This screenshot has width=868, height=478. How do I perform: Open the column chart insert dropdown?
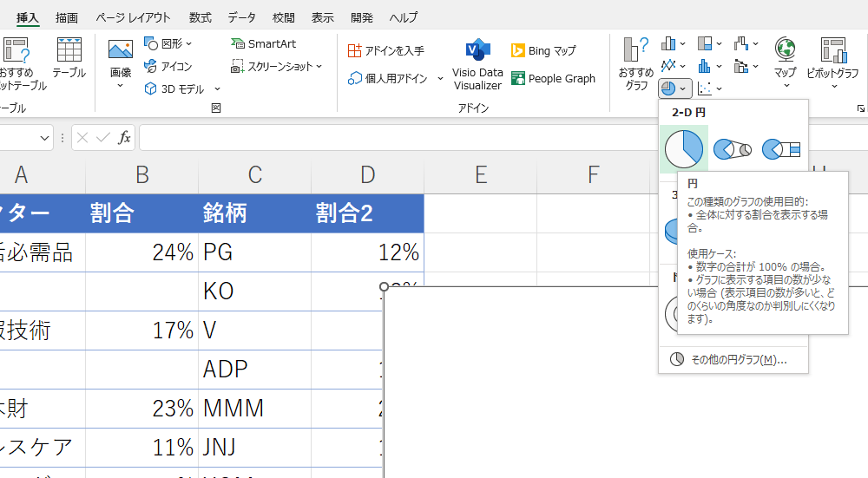[674, 43]
